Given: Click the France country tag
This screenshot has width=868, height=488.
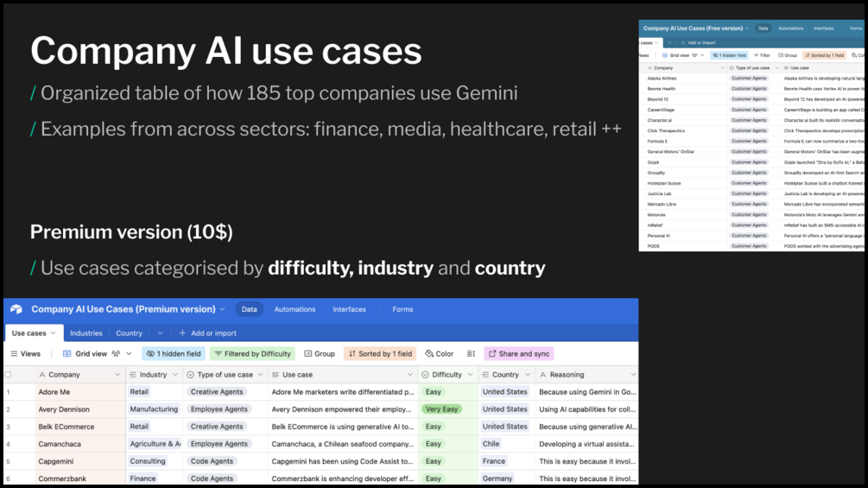Looking at the screenshot, I should 494,461.
